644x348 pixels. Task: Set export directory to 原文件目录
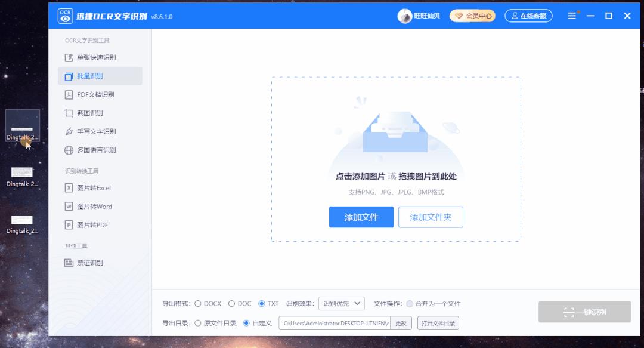coord(200,322)
